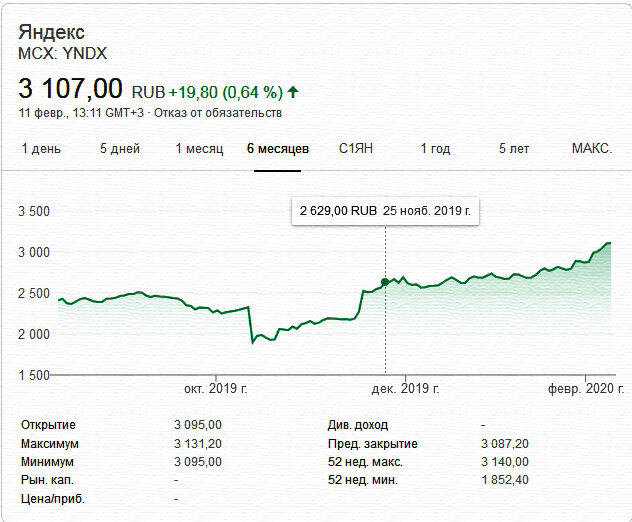Image resolution: width=632 pixels, height=522 pixels.
Task: Click the 'MCX: YNDX' ticker text
Action: tap(62, 54)
